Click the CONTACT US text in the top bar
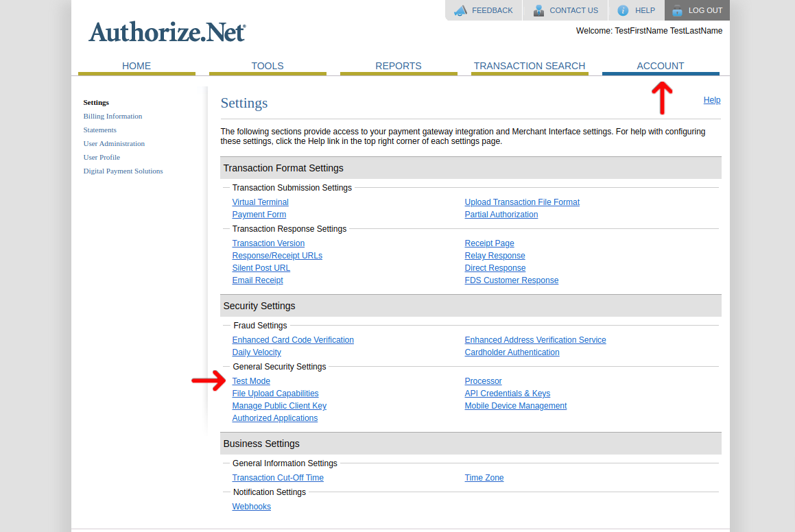 [574, 11]
